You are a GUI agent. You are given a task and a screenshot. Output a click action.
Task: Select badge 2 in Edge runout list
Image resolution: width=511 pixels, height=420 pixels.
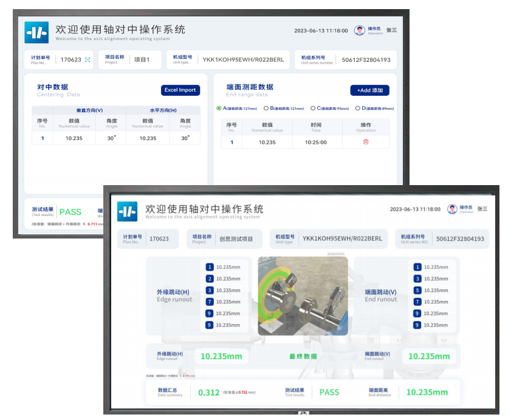pyautogui.click(x=210, y=279)
